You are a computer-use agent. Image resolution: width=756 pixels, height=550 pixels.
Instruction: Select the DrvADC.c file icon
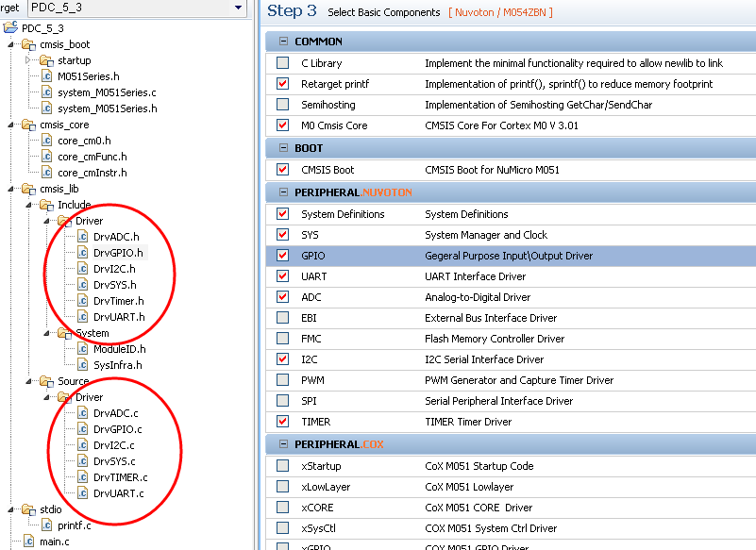pos(83,413)
